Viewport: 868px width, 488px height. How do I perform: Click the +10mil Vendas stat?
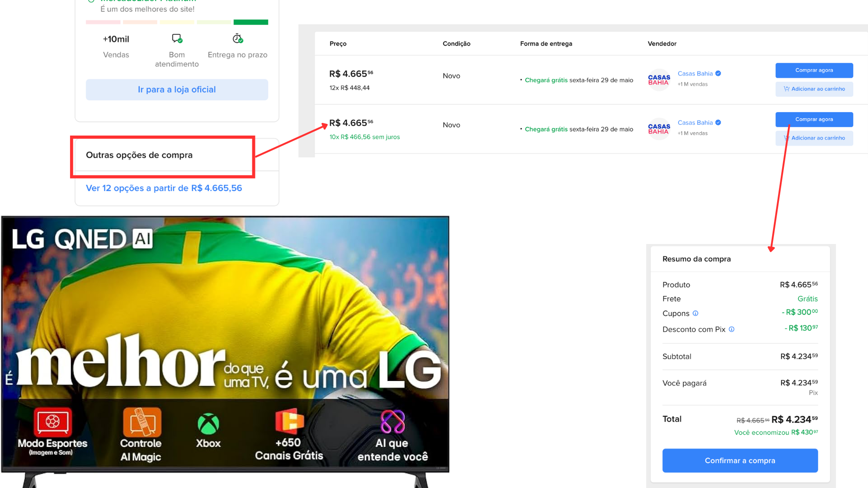[x=116, y=47]
